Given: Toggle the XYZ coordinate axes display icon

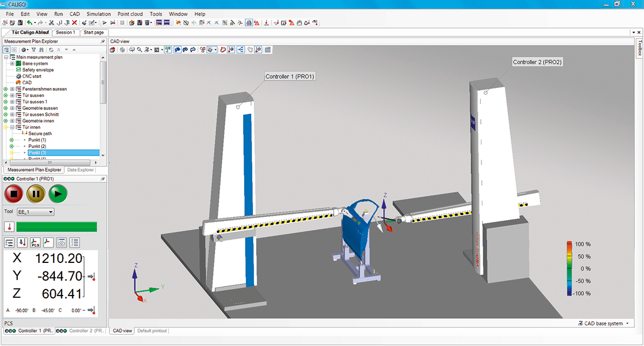Looking at the screenshot, I should [168, 49].
